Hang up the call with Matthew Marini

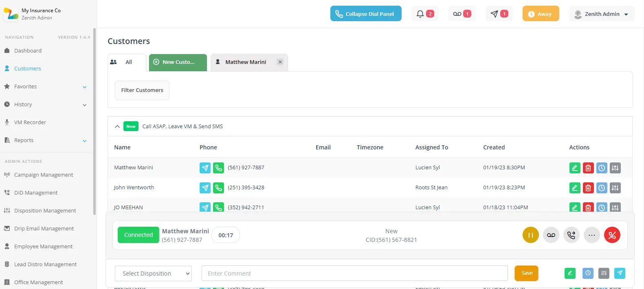click(x=612, y=235)
